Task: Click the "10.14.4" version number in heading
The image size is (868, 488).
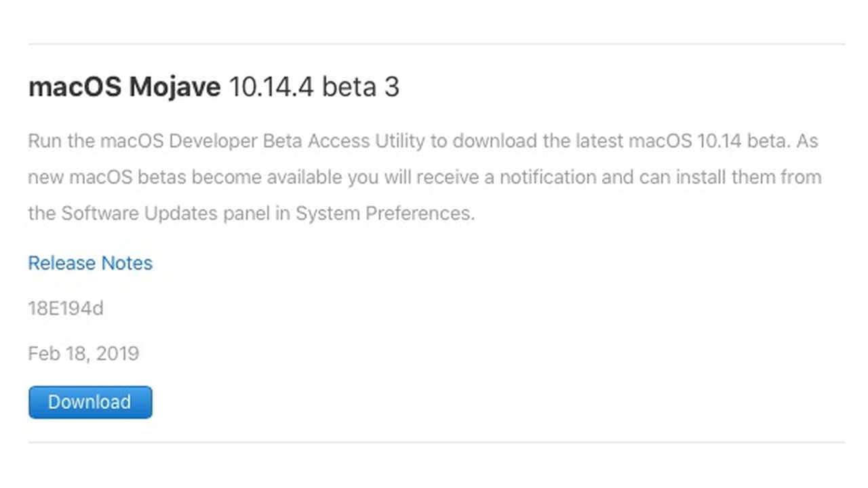Action: tap(271, 87)
